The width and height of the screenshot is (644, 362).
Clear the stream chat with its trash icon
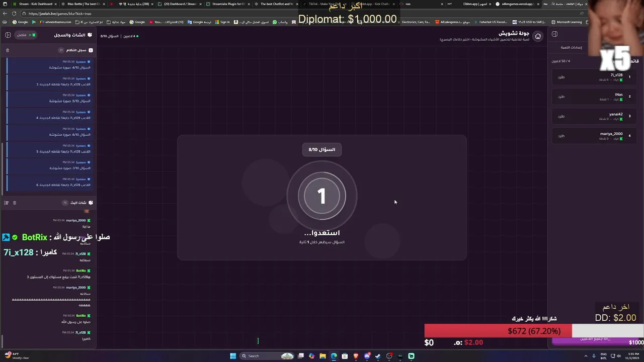(15, 203)
